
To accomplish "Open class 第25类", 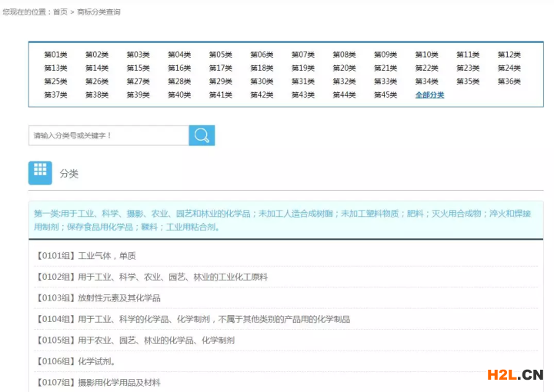I will click(55, 81).
